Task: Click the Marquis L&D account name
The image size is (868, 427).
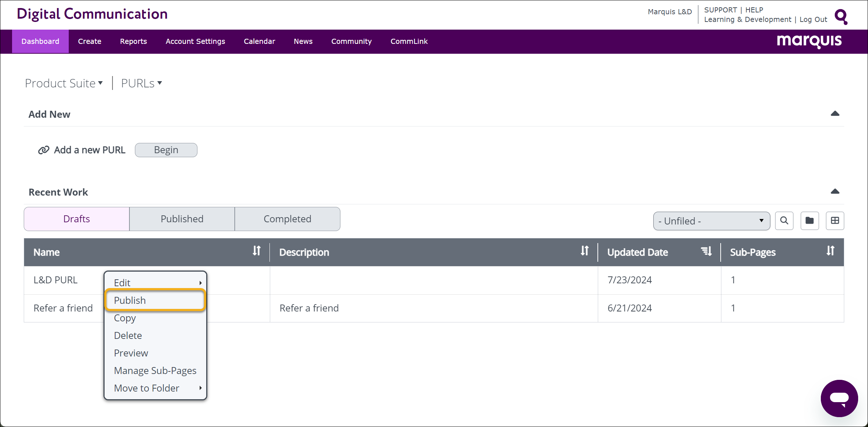Action: tap(670, 12)
